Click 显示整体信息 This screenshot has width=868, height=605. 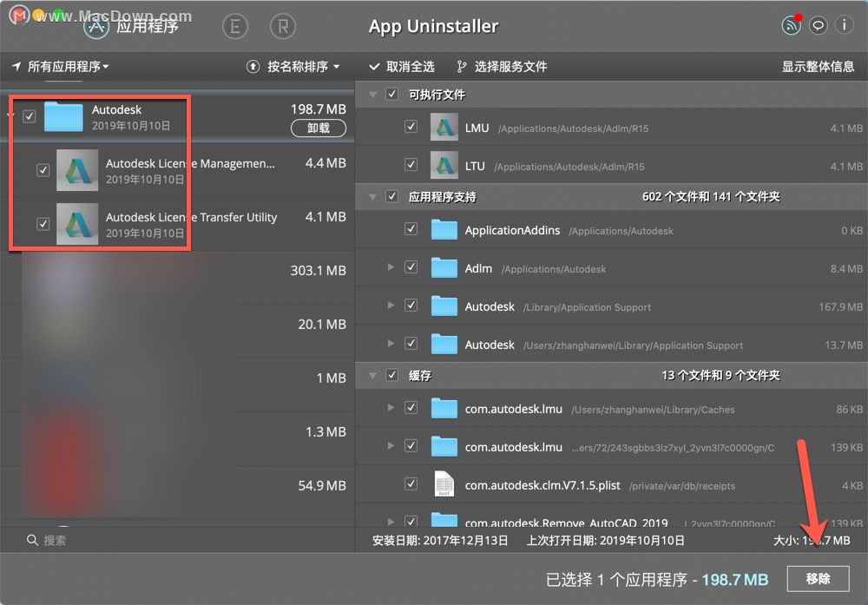[x=818, y=67]
